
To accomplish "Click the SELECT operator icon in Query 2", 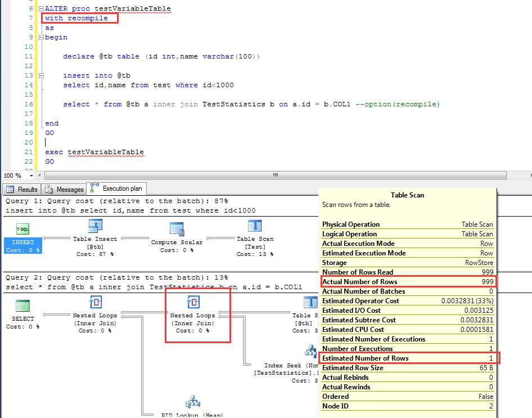I will click(x=22, y=306).
